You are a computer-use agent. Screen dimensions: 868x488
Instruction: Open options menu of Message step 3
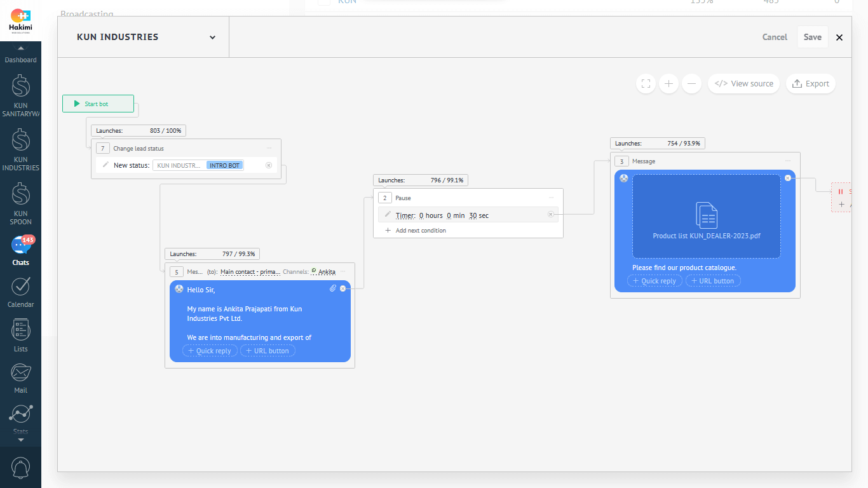click(x=788, y=161)
